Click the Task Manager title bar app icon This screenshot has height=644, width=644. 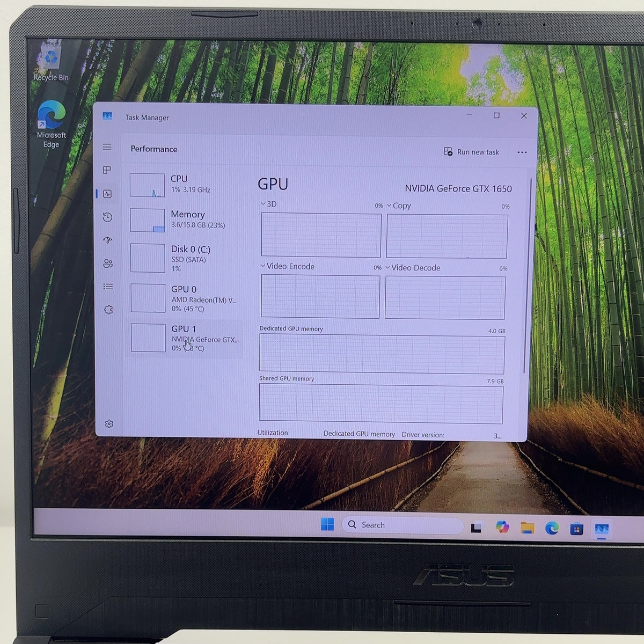107,116
